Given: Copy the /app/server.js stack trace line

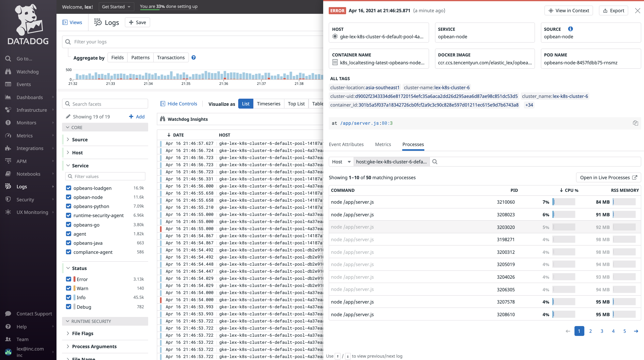Looking at the screenshot, I should pos(636,123).
